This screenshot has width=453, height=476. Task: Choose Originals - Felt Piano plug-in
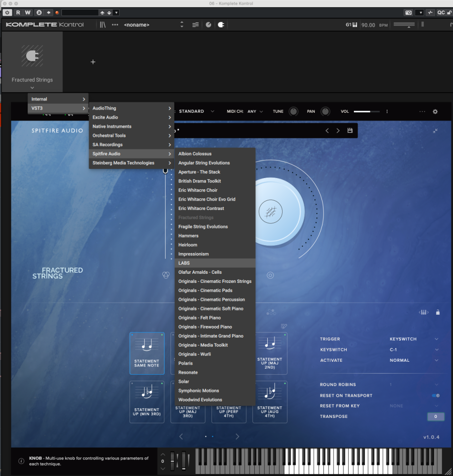pos(215,317)
